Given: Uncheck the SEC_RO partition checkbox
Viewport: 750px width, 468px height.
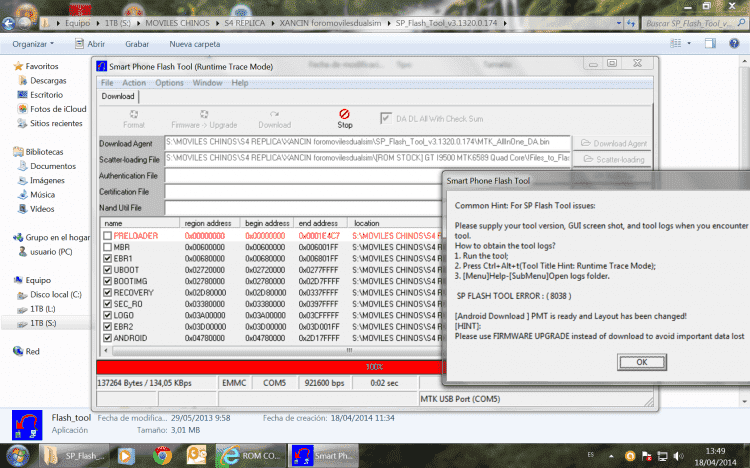Looking at the screenshot, I should [108, 304].
